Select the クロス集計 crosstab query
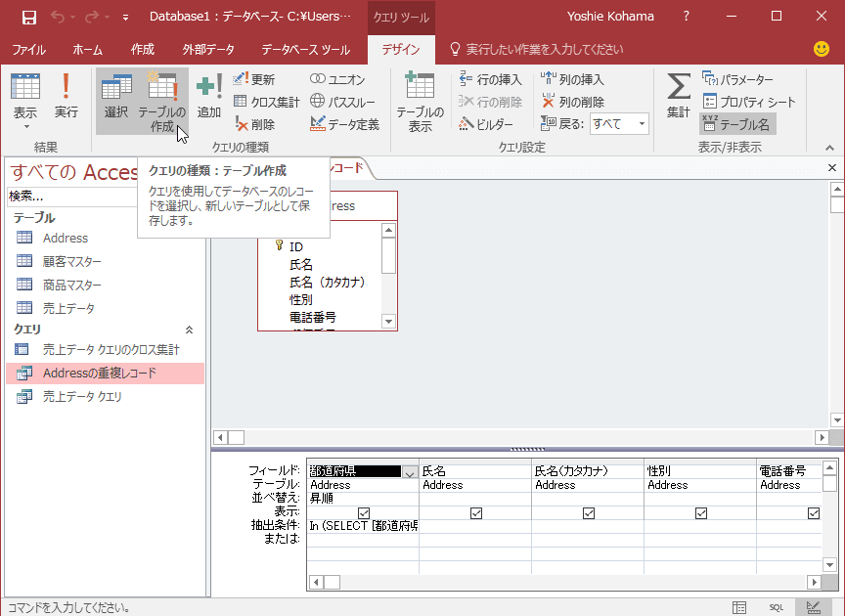This screenshot has height=616, width=845. [x=267, y=102]
